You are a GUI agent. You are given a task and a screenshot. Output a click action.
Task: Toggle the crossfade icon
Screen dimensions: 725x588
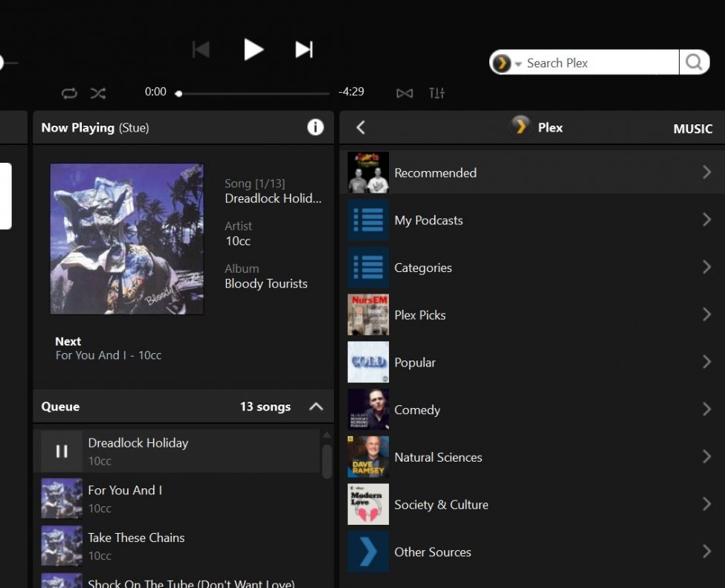[405, 93]
